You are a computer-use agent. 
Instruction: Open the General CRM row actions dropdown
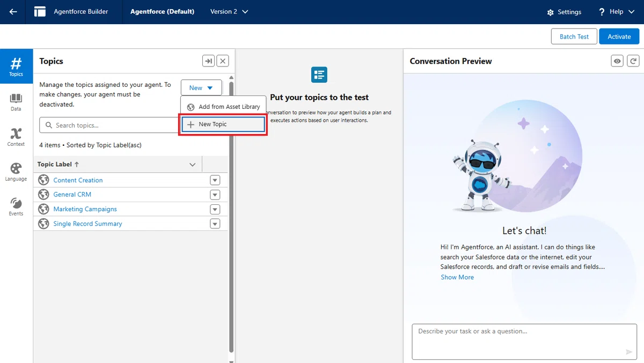coord(215,195)
